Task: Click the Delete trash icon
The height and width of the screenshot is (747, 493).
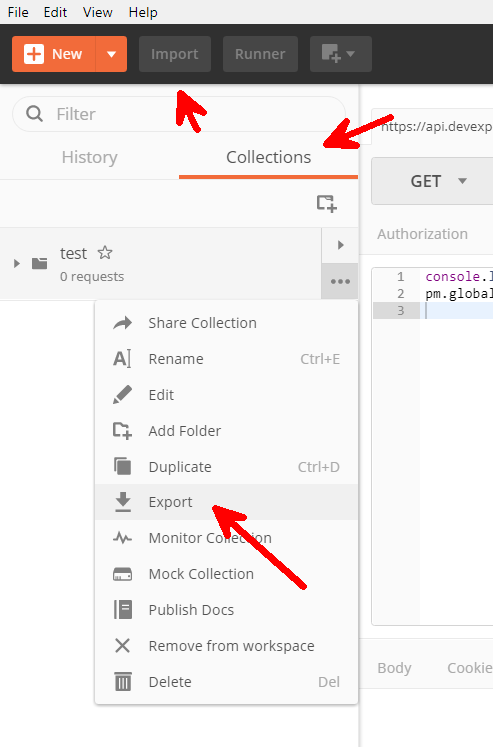Action: (123, 682)
